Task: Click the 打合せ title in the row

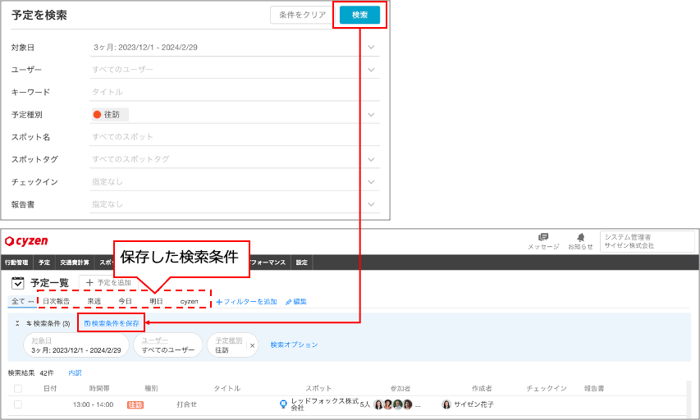Action: click(187, 404)
